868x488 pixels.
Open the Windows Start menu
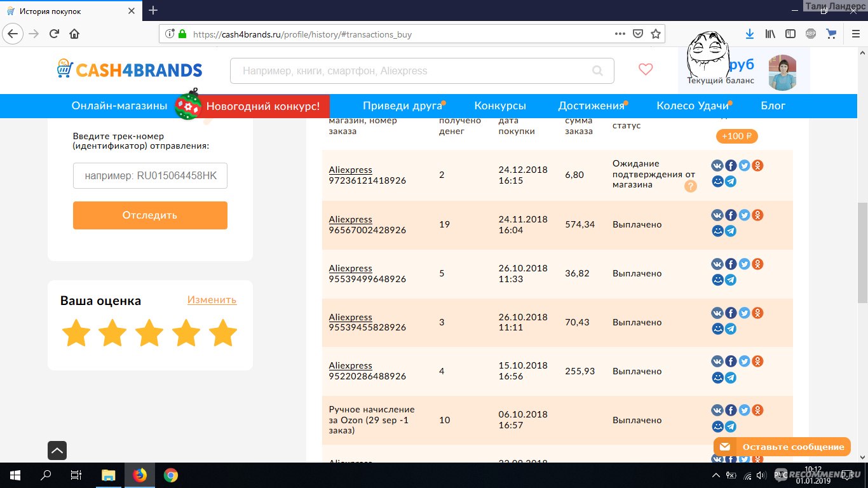pyautogui.click(x=15, y=475)
